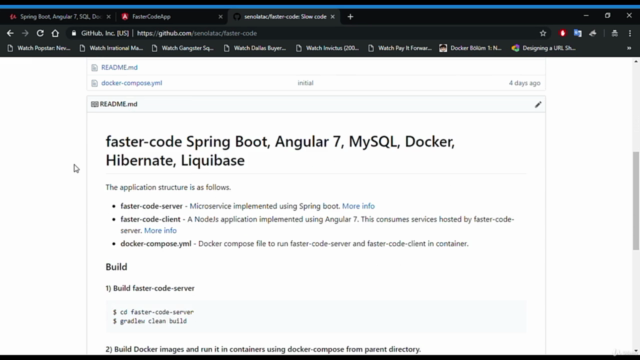Click the README.md book icon in header
Screen dimensions: 640x360
(x=95, y=104)
